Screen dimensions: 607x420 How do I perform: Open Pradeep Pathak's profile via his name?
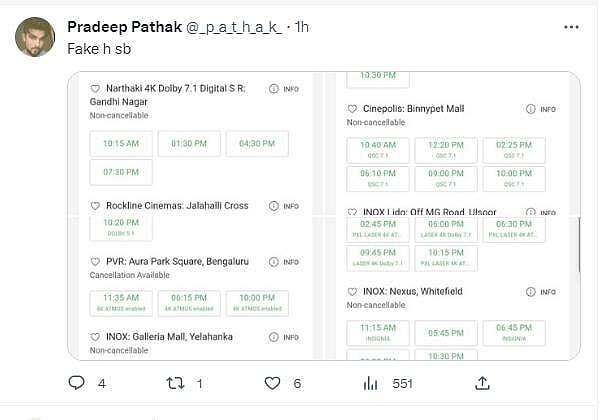124,27
